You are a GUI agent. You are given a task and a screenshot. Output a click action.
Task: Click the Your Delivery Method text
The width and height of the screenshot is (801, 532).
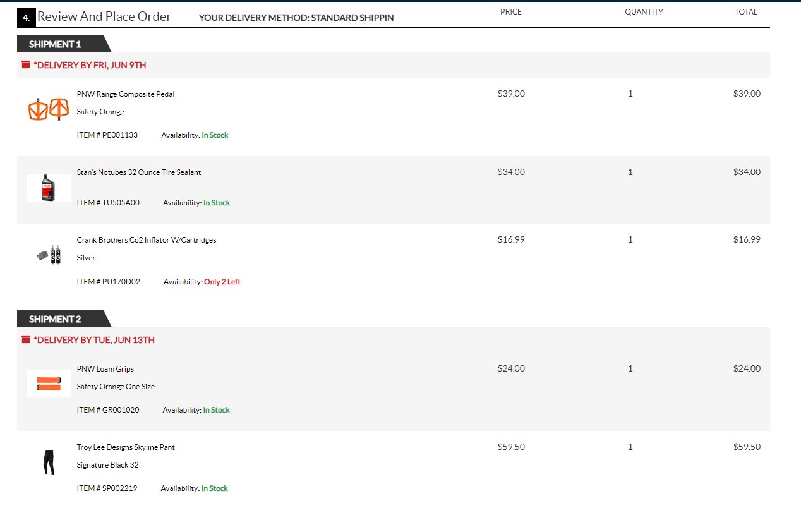click(296, 18)
